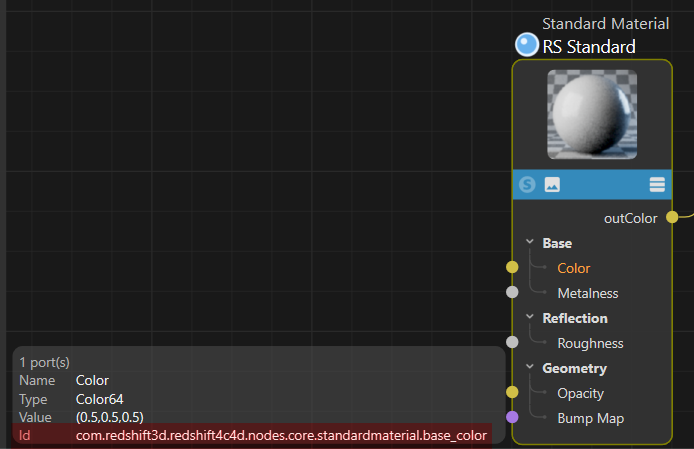The height and width of the screenshot is (449, 694).
Task: Select the highlighted Color port label
Action: coord(574,268)
